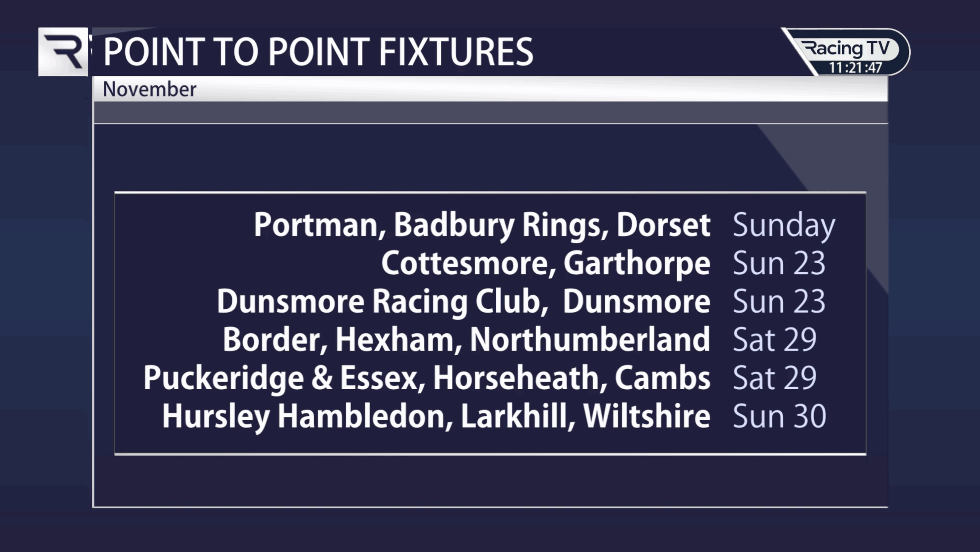Screen dimensions: 980x552
Task: Select the Puckeridge & Essex, Horseheath, Cambs fixture
Action: (426, 378)
